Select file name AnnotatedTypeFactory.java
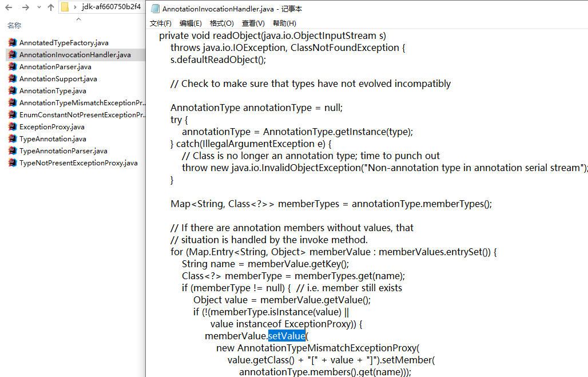Screen dimensions: 588x377 click(x=63, y=43)
